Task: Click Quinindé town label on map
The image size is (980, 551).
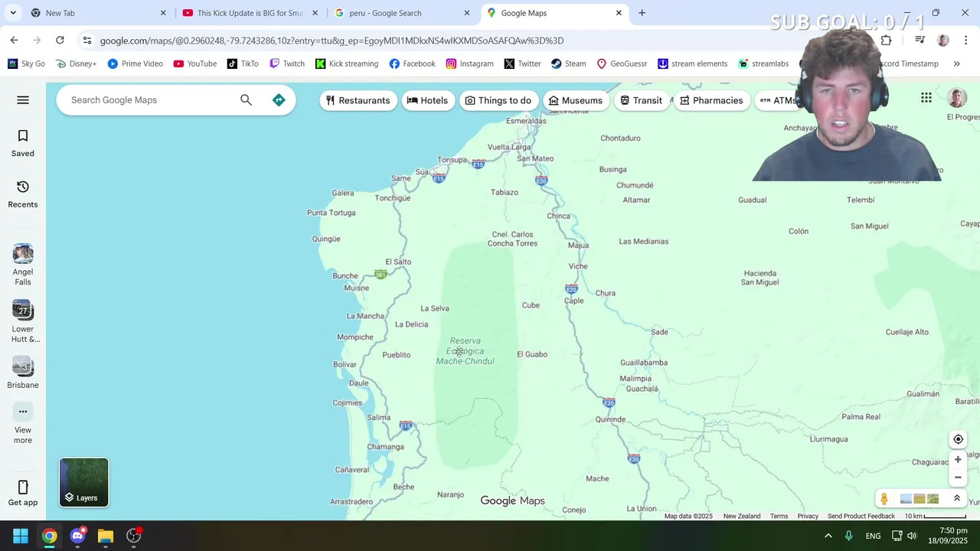Action: tap(610, 419)
